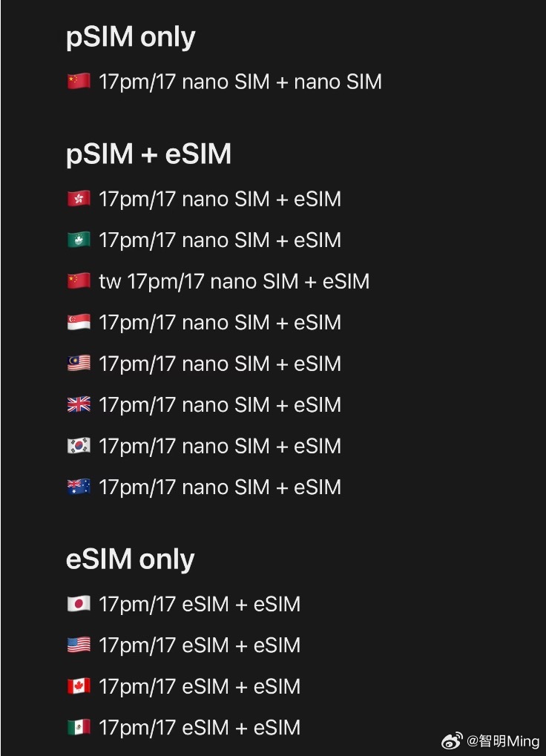Click the Macau flag icon
This screenshot has width=546, height=756.
[79, 240]
